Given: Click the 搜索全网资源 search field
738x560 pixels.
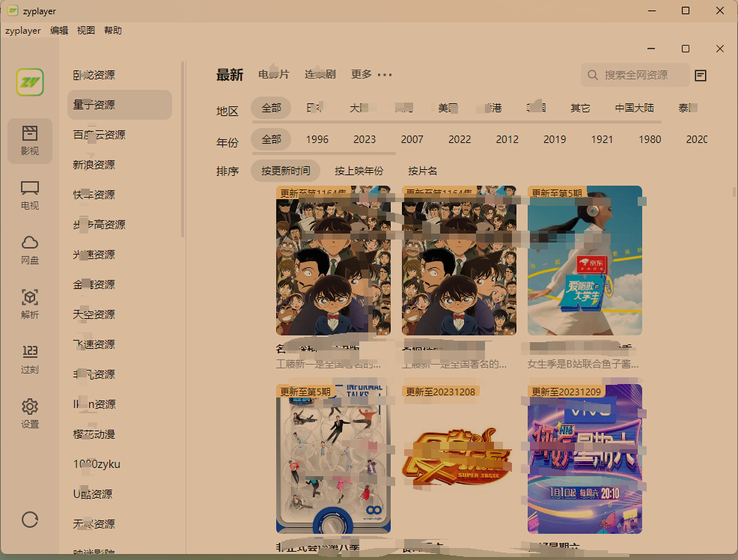Looking at the screenshot, I should coord(635,75).
